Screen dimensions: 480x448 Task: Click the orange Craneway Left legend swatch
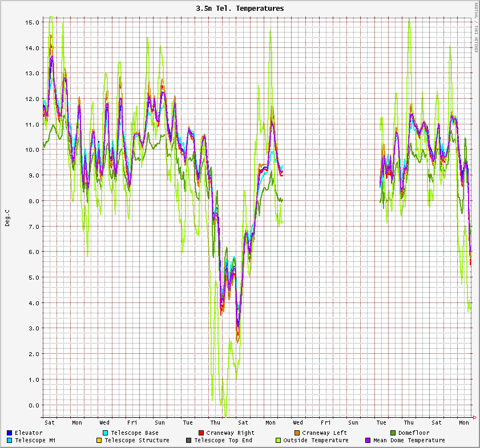(297, 433)
